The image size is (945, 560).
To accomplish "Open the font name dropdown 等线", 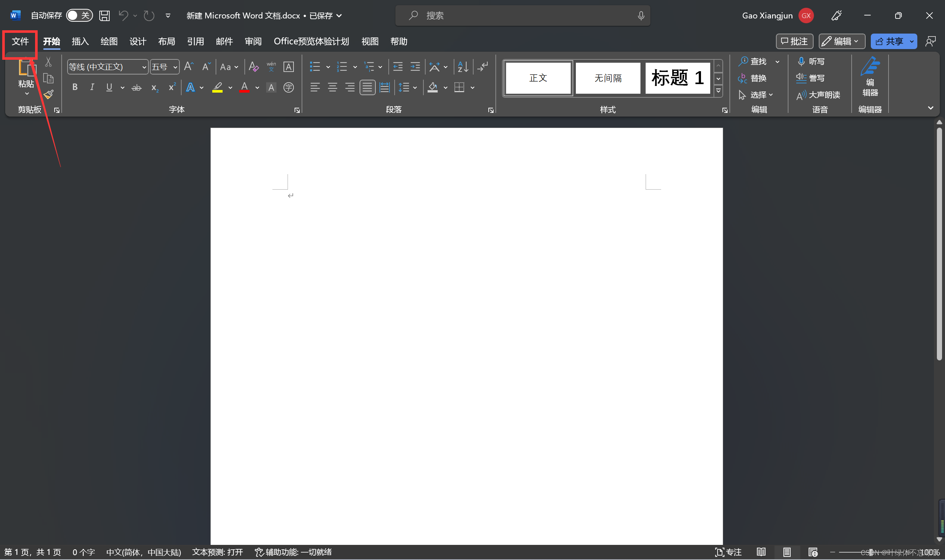I will 144,67.
